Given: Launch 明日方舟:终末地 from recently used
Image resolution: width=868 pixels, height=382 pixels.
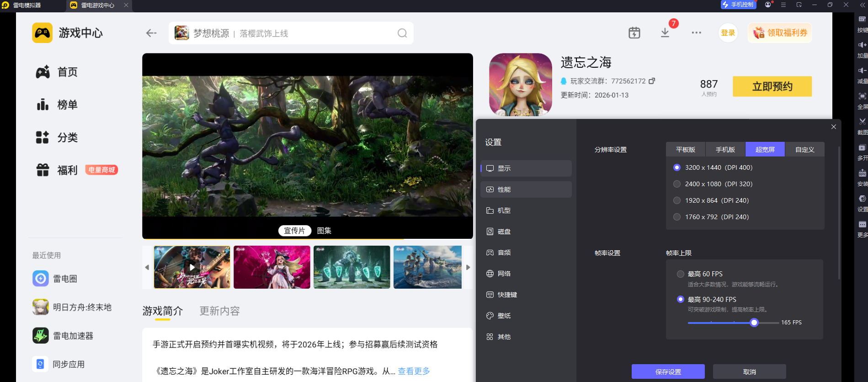Looking at the screenshot, I should pos(72,307).
